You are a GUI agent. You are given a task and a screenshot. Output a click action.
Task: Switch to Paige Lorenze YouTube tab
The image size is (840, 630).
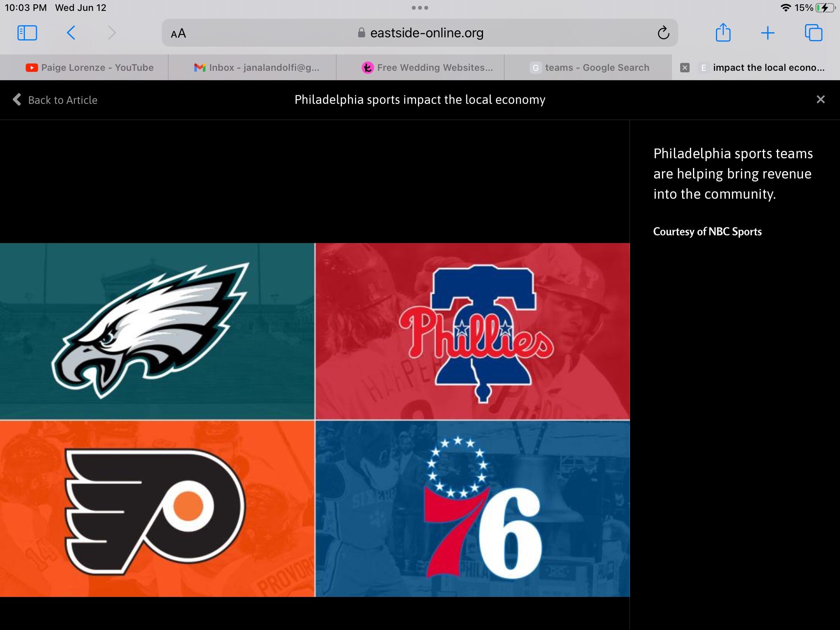pyautogui.click(x=84, y=68)
